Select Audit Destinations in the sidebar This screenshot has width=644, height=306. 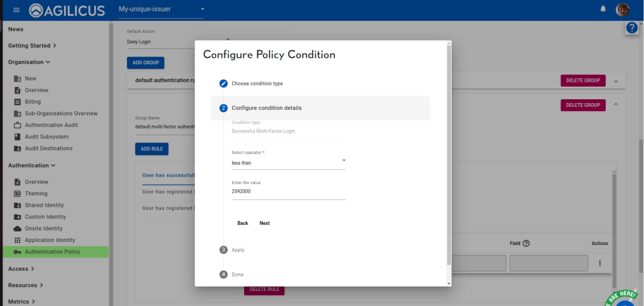pos(48,148)
